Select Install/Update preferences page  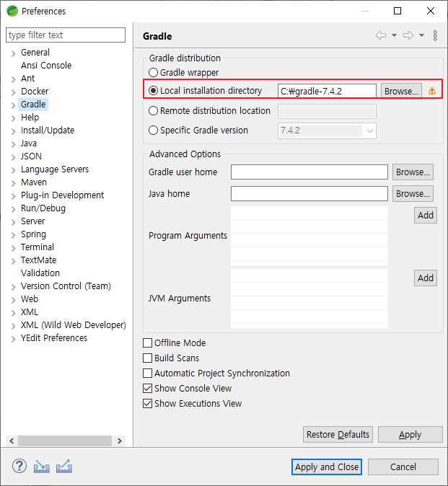48,131
